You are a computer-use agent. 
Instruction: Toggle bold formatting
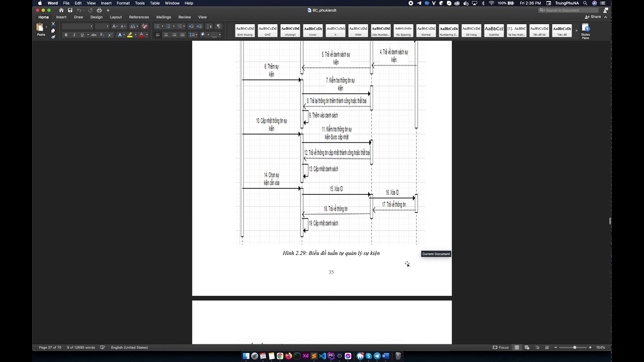click(65, 35)
